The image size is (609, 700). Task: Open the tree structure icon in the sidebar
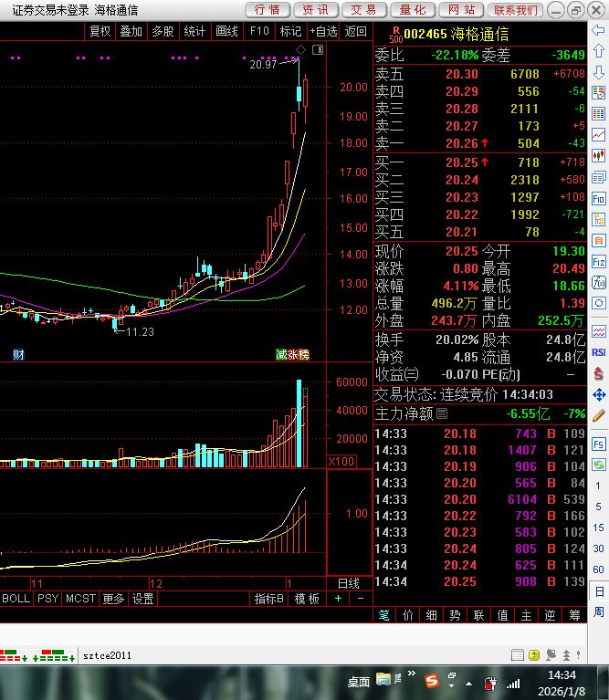598,219
